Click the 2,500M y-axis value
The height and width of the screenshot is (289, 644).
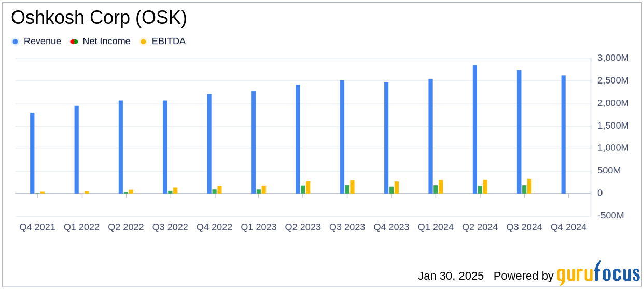coord(613,81)
